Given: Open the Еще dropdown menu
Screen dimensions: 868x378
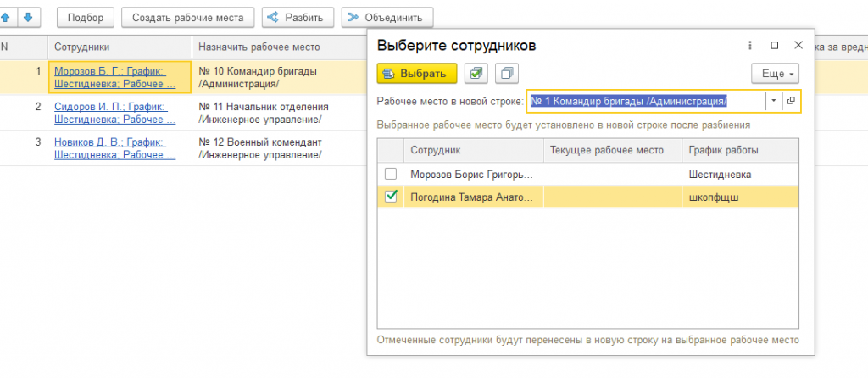Looking at the screenshot, I should [775, 74].
